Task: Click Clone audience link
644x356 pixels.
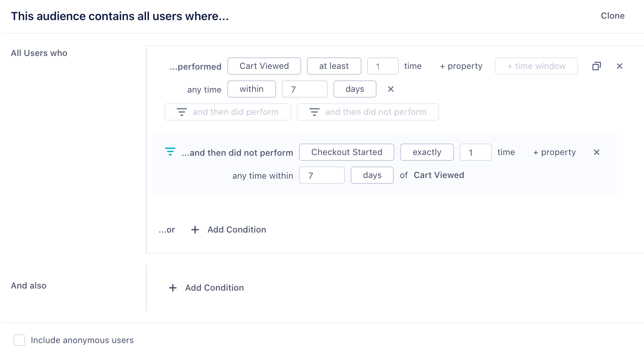Action: click(612, 16)
